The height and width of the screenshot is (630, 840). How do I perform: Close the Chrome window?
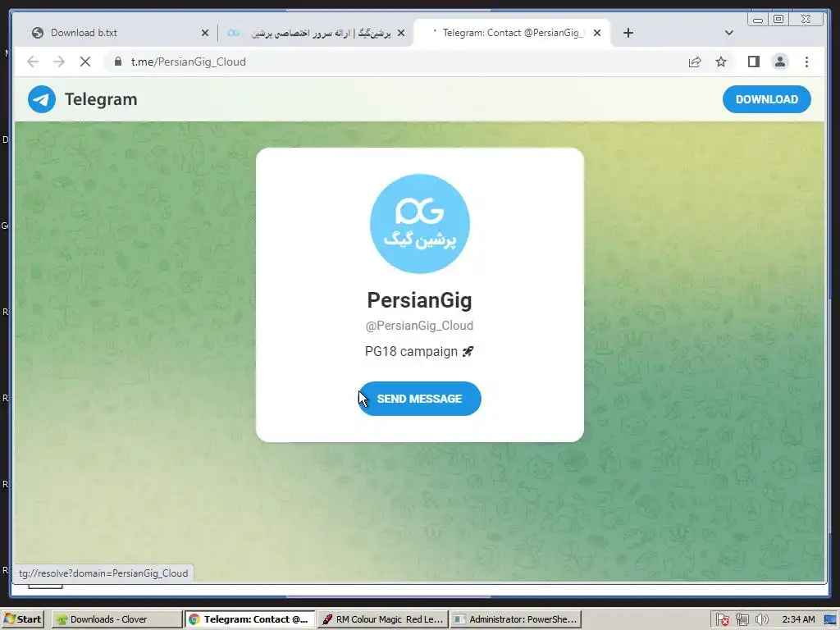[x=806, y=20]
